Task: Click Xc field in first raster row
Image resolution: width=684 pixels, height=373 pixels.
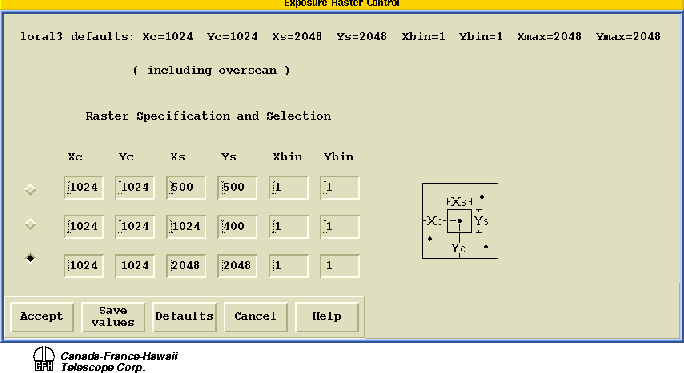Action: click(x=84, y=188)
